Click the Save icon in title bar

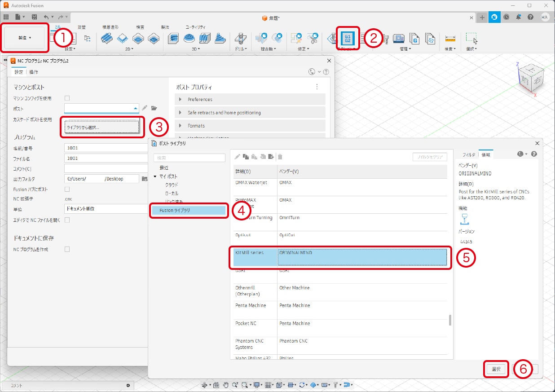click(35, 17)
